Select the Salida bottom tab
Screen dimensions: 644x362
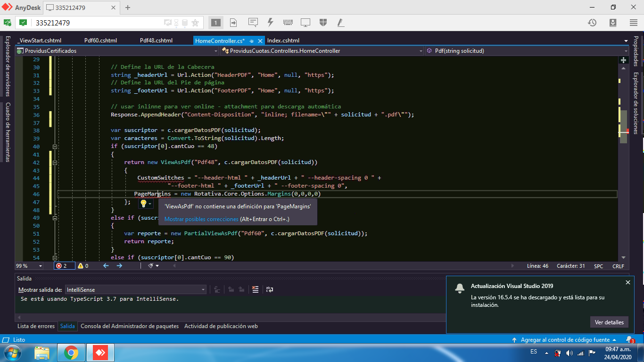pyautogui.click(x=67, y=326)
